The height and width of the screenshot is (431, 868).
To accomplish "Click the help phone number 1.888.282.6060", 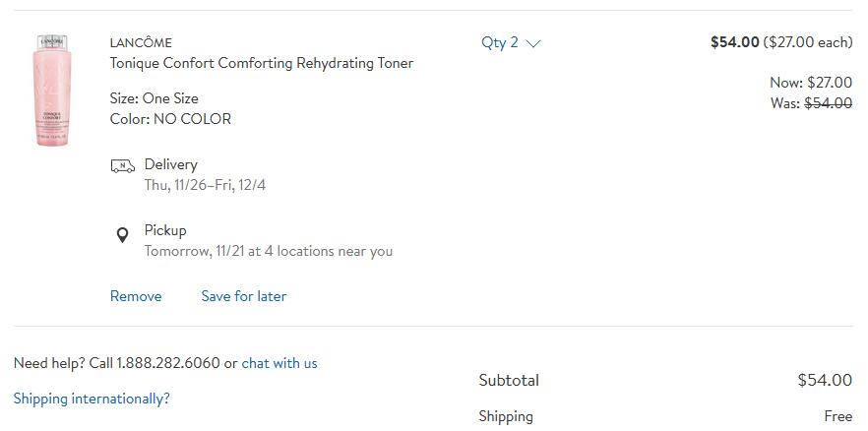I will tap(168, 363).
